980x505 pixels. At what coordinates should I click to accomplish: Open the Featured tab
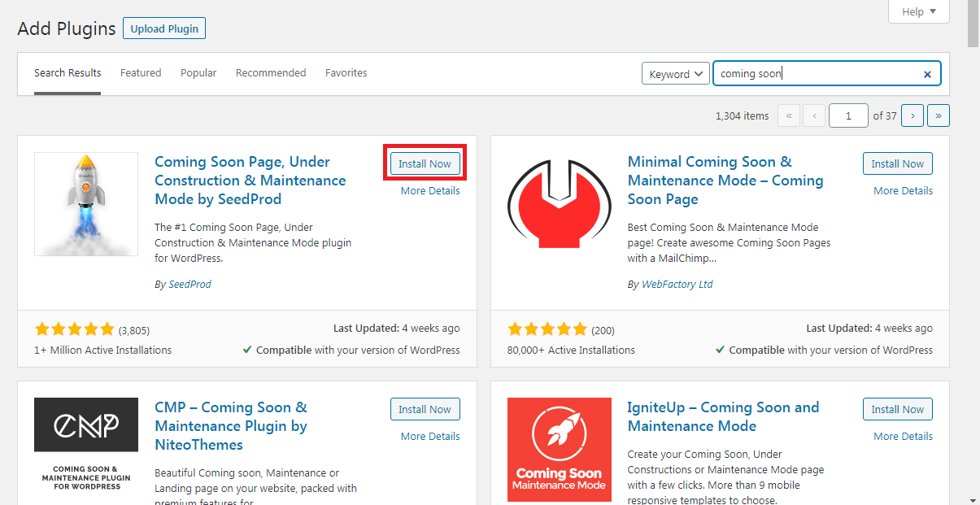[x=141, y=73]
